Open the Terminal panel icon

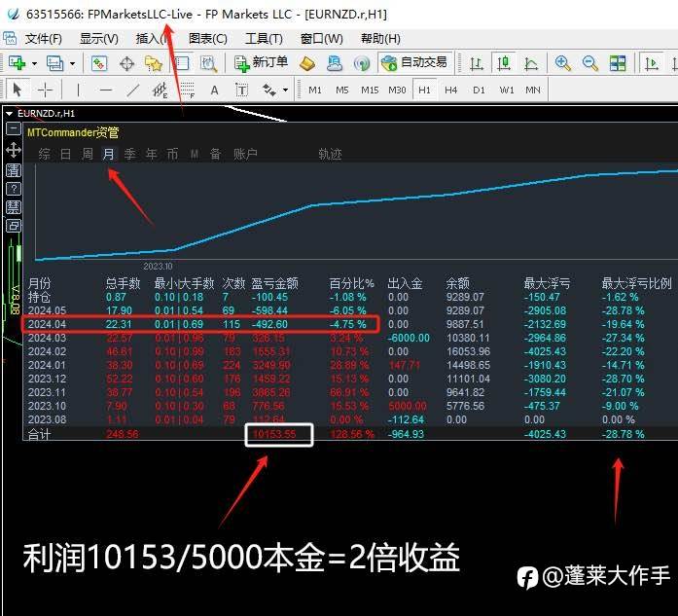point(182,63)
